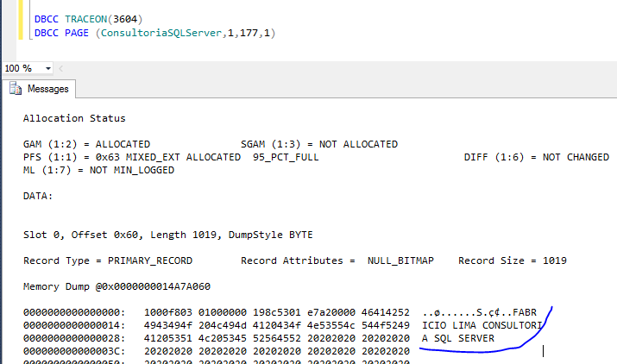Click the Allocation Status heading text
Screen dimensions: 617x364
[x=74, y=118]
